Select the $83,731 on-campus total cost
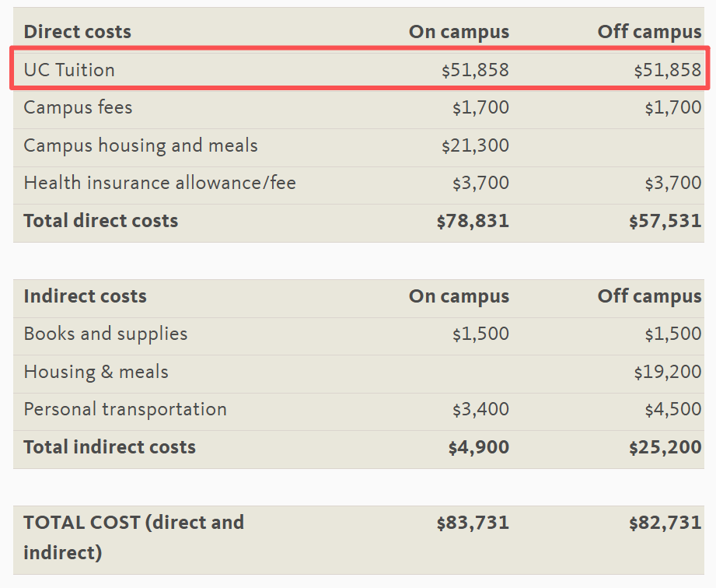Viewport: 716px width, 588px height. pos(473,523)
